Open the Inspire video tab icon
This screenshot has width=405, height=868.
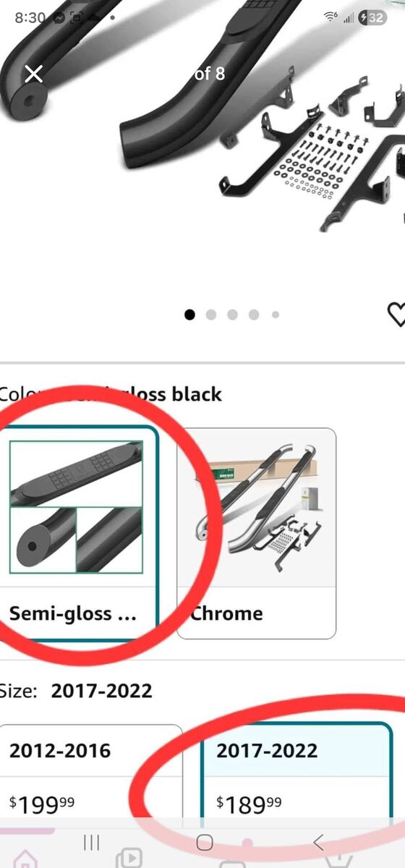[x=129, y=857]
